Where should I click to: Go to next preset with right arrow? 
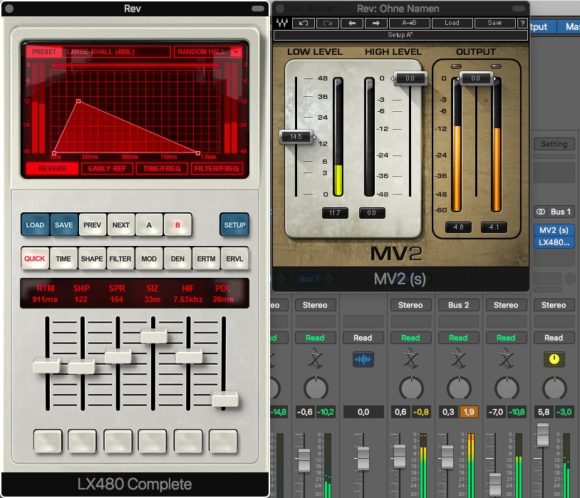pyautogui.click(x=376, y=23)
